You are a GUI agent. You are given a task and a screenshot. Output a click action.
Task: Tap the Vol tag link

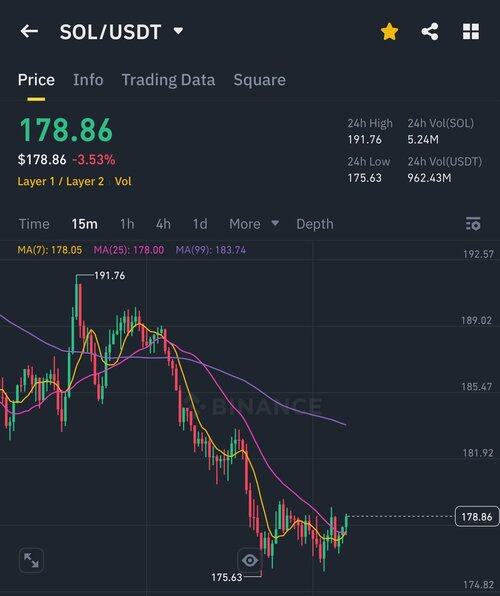pos(123,181)
